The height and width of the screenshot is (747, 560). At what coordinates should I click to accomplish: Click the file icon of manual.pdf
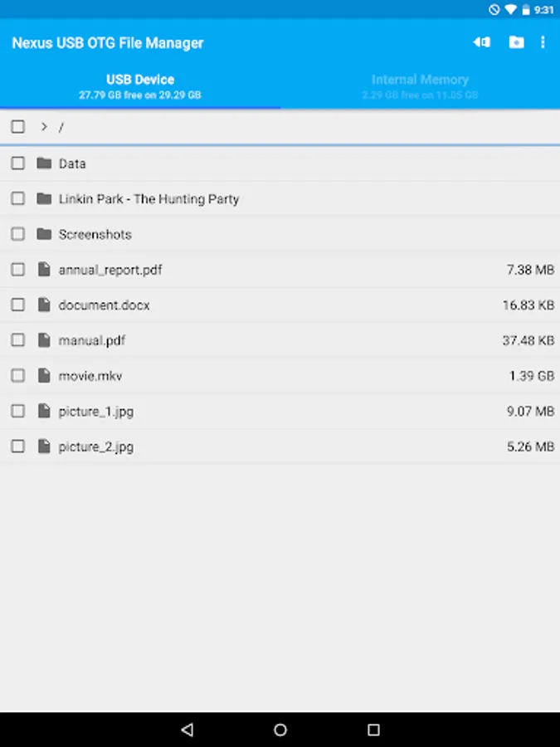(x=44, y=340)
